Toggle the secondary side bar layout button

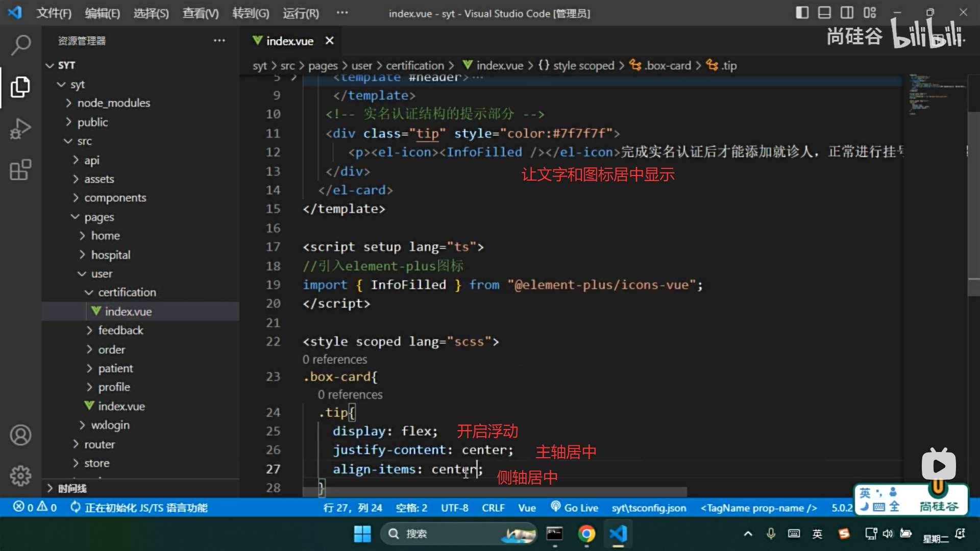[x=847, y=13]
